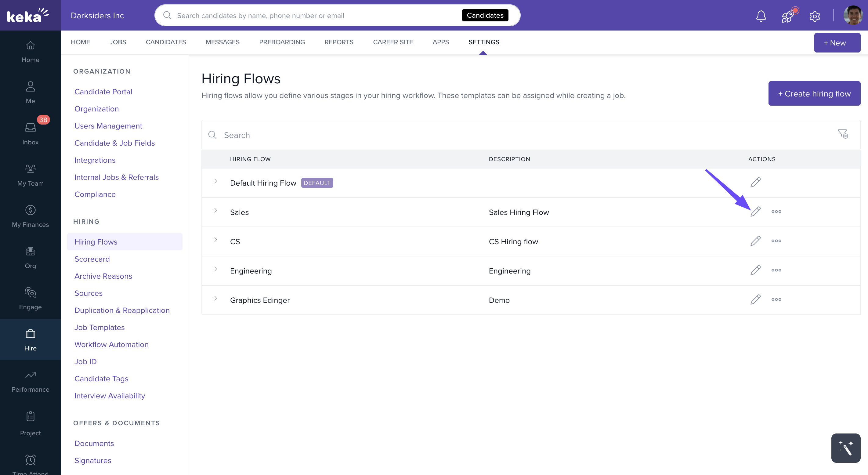Open the rocket updates icon
868x475 pixels.
788,16
